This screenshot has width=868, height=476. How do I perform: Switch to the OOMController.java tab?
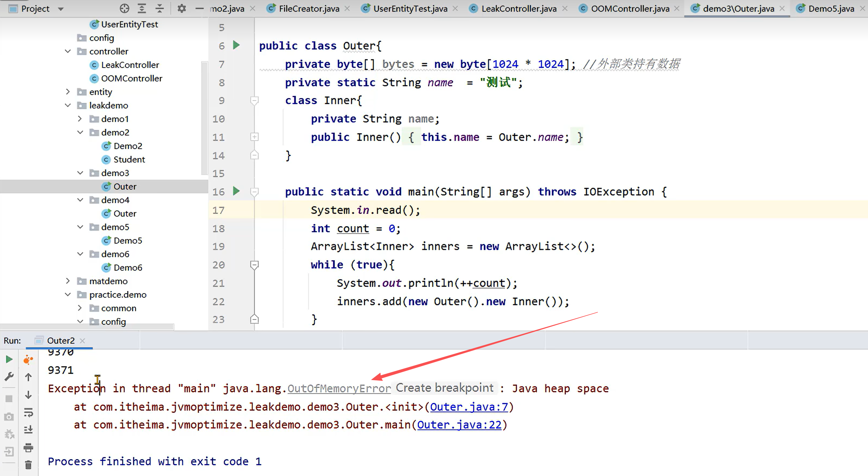click(630, 9)
